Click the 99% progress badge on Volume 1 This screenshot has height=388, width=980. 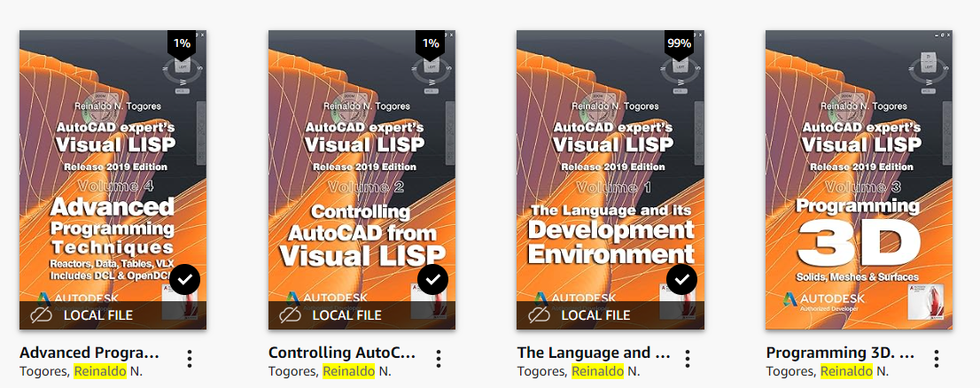coord(679,43)
